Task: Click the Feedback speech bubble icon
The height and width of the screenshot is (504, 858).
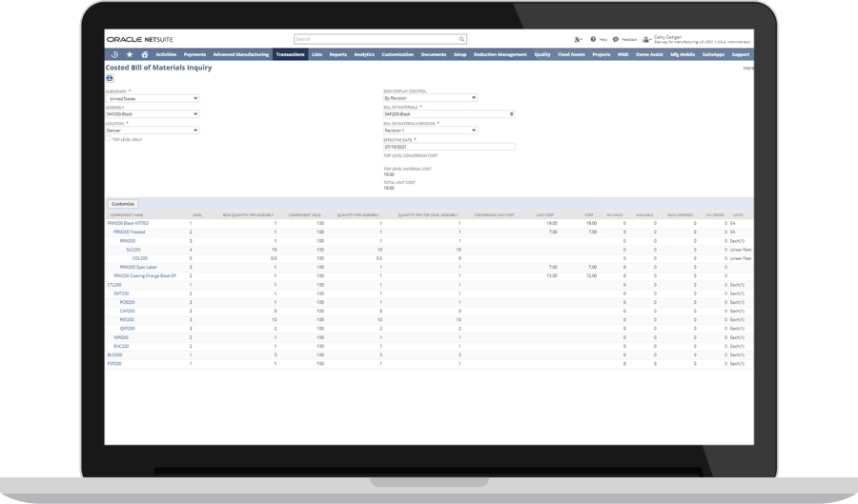Action: [616, 39]
